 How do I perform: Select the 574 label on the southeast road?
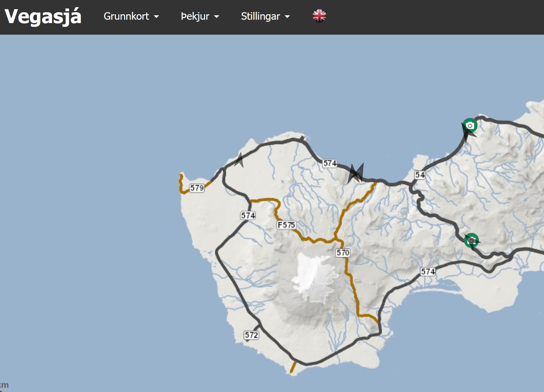click(x=428, y=271)
